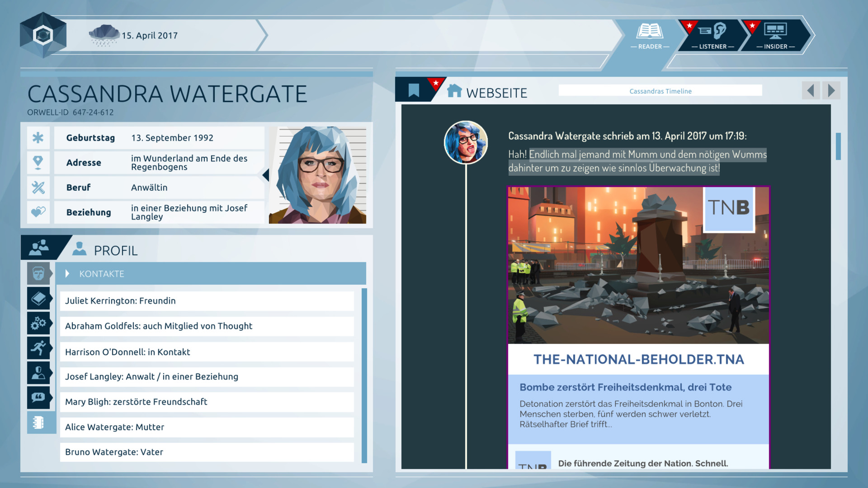Click the webpage vertical scrollbar handle

click(x=838, y=146)
